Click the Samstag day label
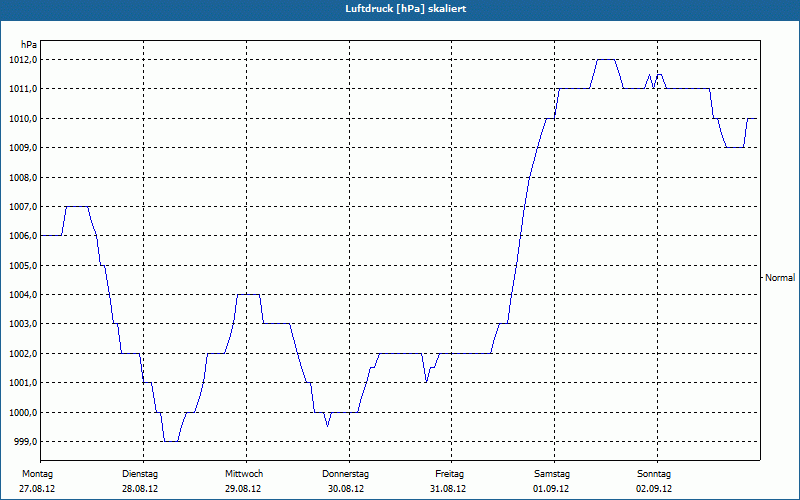The width and height of the screenshot is (800, 500). point(552,474)
